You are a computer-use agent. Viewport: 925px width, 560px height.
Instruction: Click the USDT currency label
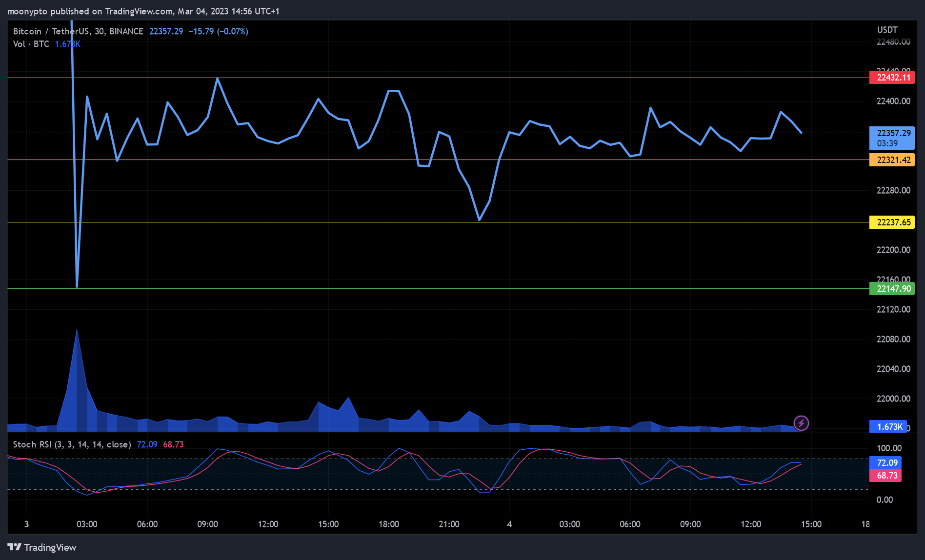[x=887, y=30]
